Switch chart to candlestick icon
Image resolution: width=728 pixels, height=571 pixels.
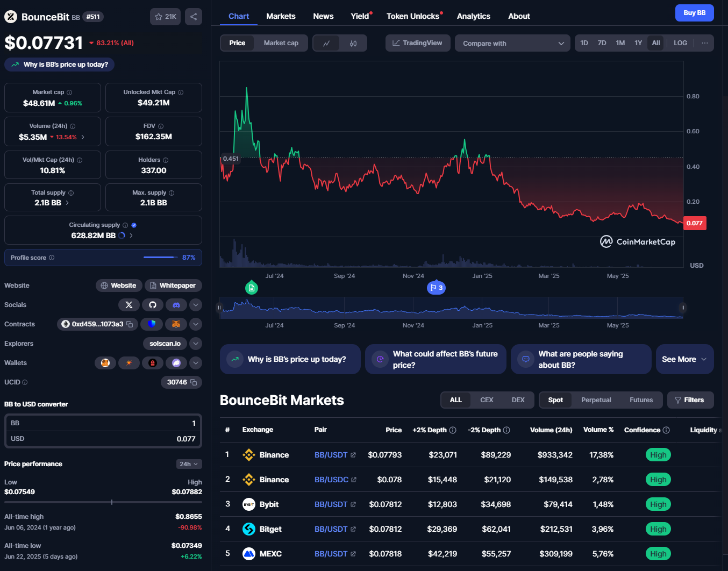coord(353,43)
